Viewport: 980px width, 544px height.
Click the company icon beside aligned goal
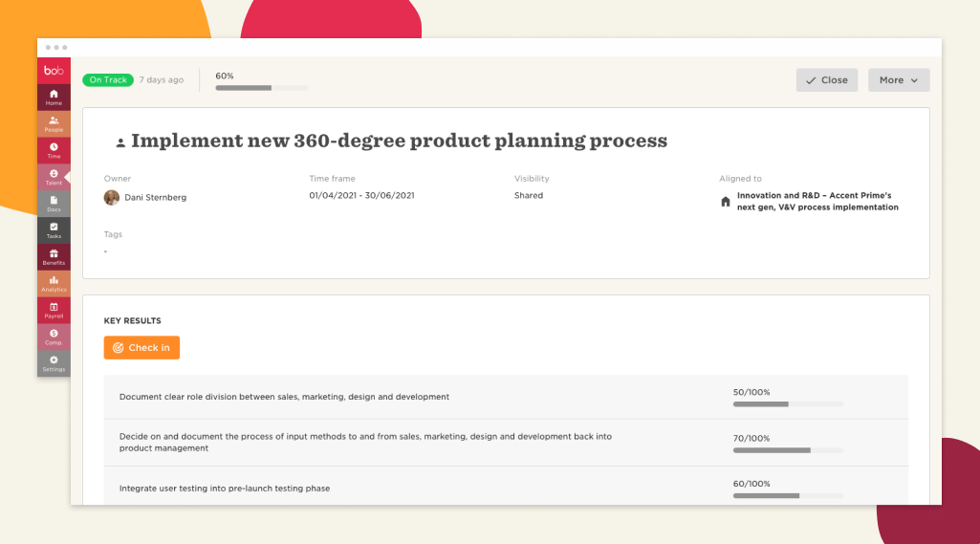coord(726,202)
